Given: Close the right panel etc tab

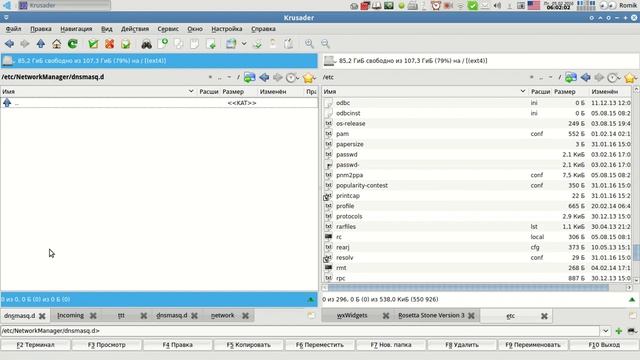Looking at the screenshot, I should point(544,316).
